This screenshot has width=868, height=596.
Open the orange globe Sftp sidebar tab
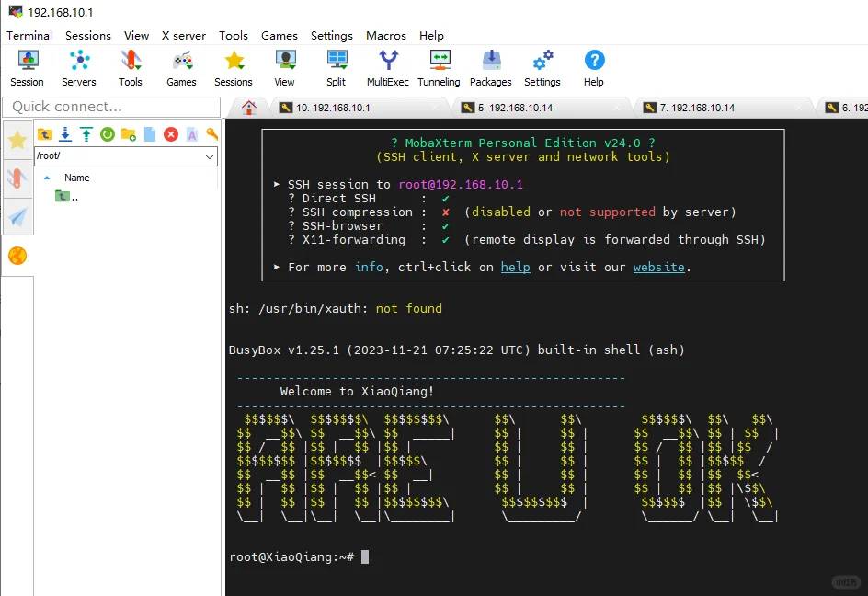click(17, 256)
